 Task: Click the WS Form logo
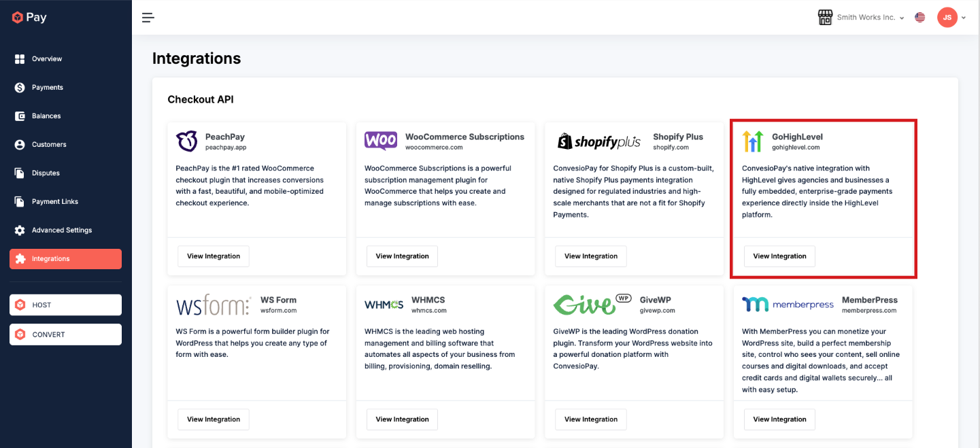(213, 305)
